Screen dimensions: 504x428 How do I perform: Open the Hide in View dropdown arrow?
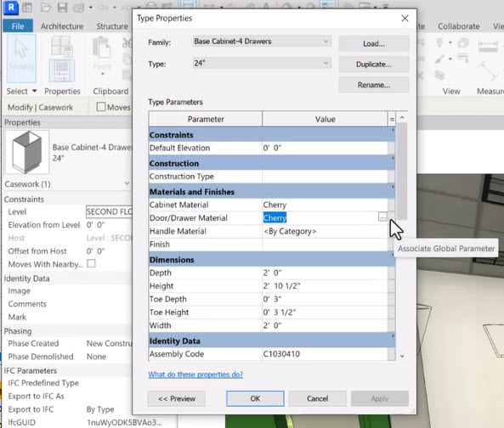(450, 42)
